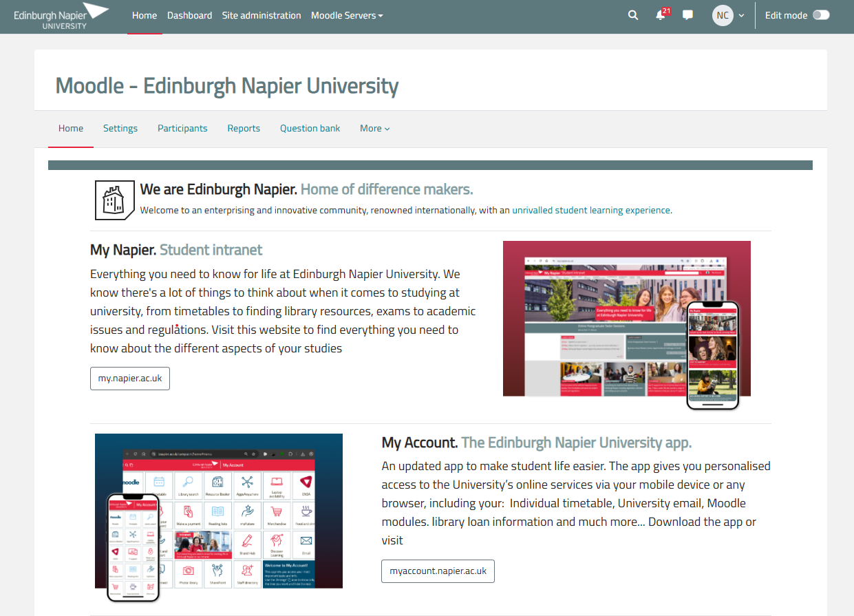Expand the More menu in course navigation

click(x=374, y=128)
